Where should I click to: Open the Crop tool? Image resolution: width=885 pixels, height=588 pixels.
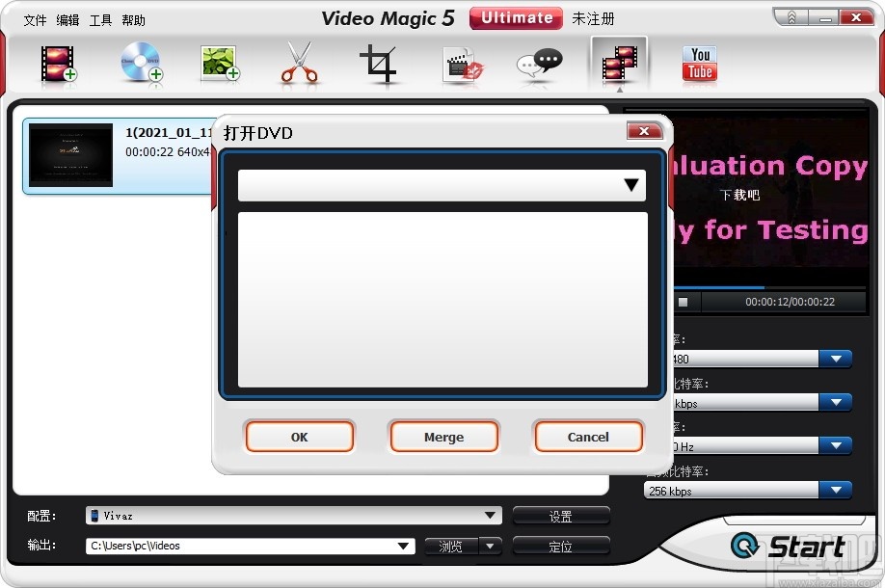[380, 63]
